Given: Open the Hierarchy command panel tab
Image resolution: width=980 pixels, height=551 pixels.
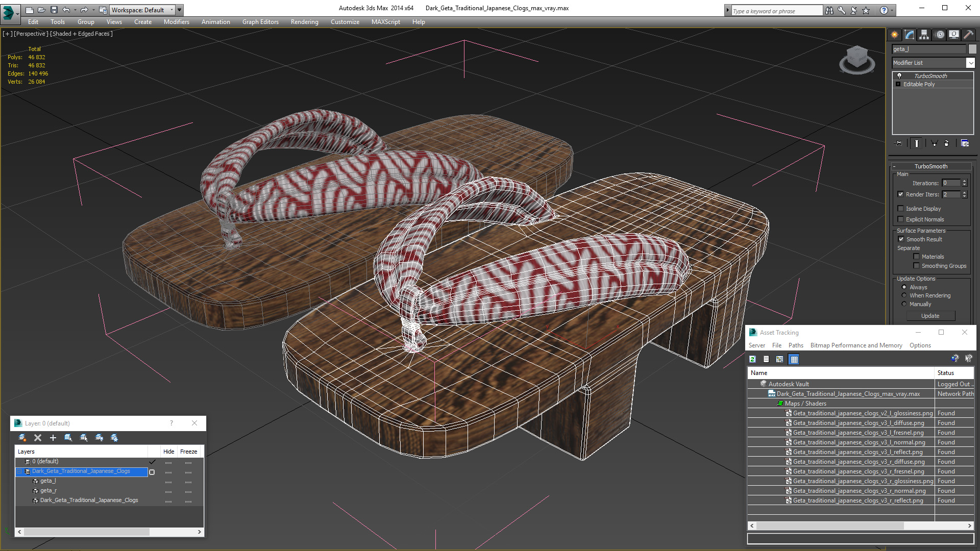Looking at the screenshot, I should point(924,35).
